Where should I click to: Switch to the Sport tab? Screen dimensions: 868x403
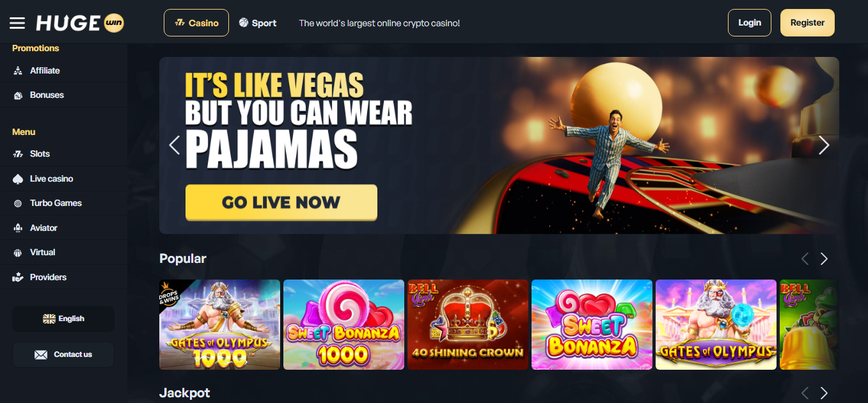coord(258,23)
